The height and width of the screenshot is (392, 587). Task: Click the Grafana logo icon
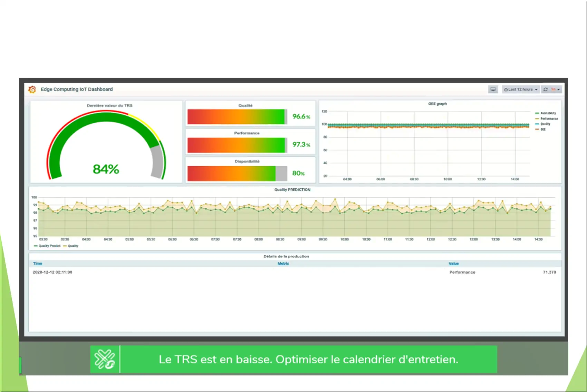32,89
